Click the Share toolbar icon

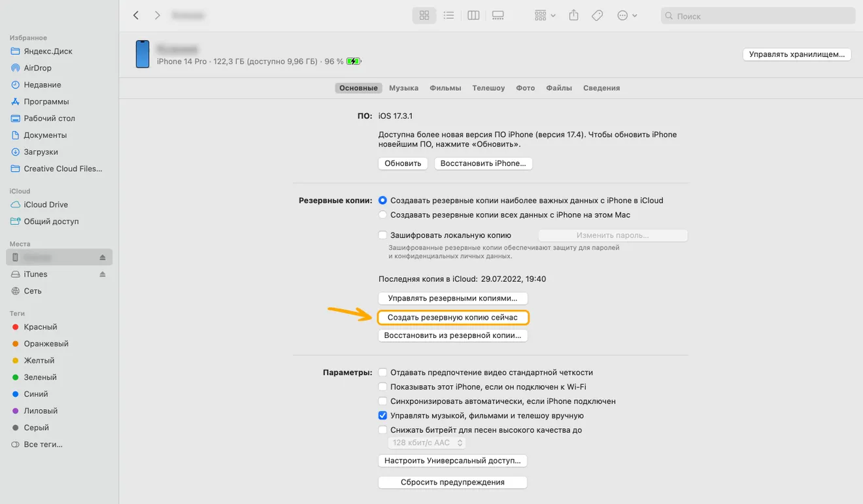pos(574,15)
